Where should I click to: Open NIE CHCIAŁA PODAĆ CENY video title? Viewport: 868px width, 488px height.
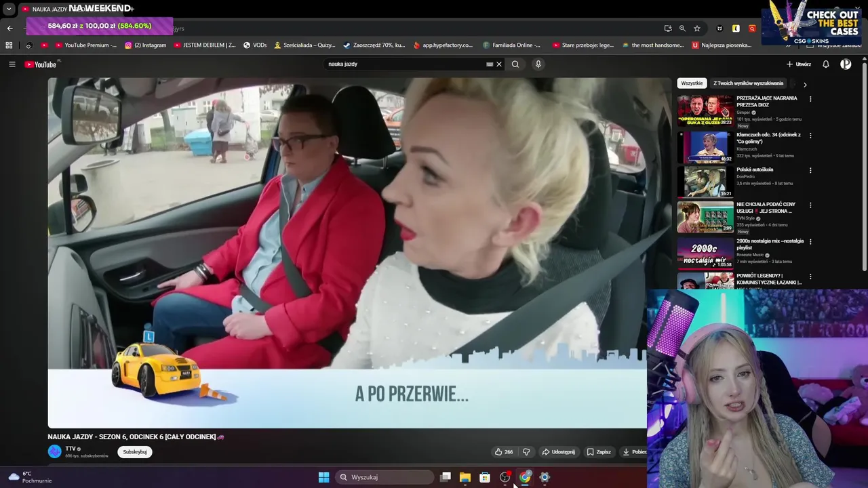pyautogui.click(x=766, y=207)
